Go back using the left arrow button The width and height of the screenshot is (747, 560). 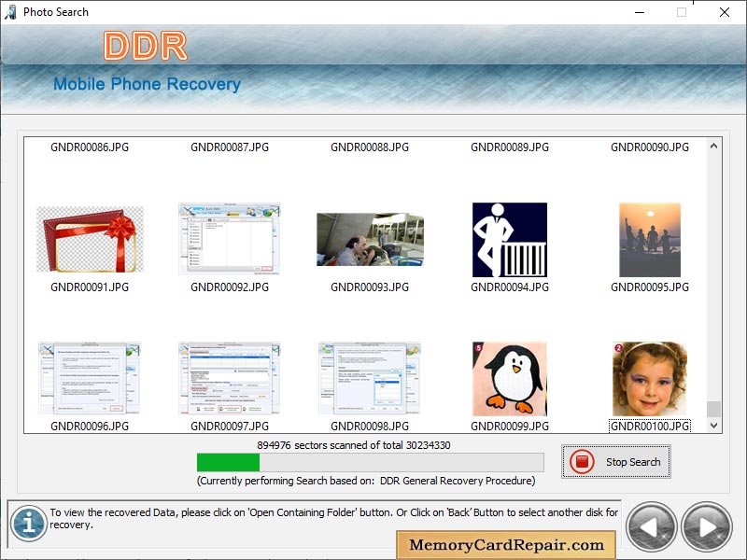point(651,526)
